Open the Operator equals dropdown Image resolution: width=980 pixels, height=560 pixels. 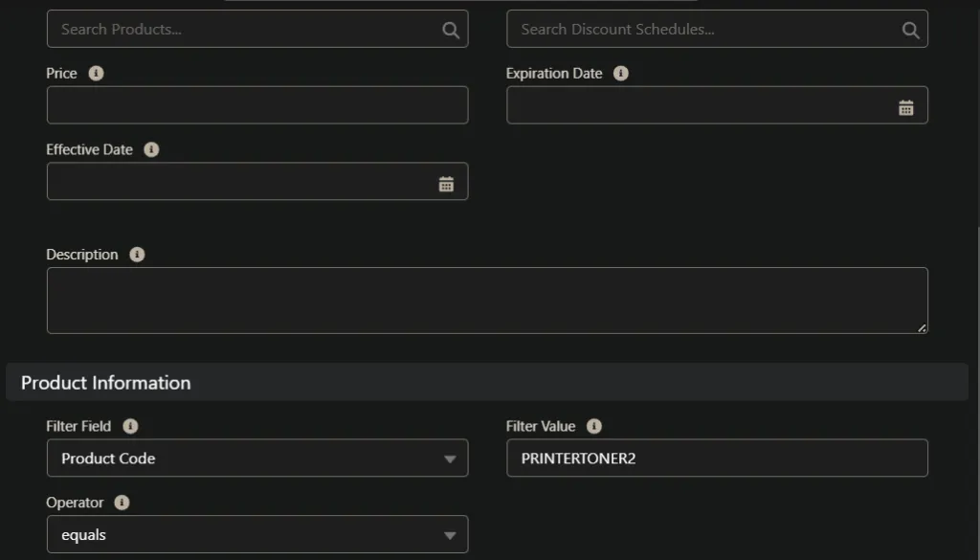[x=257, y=534]
